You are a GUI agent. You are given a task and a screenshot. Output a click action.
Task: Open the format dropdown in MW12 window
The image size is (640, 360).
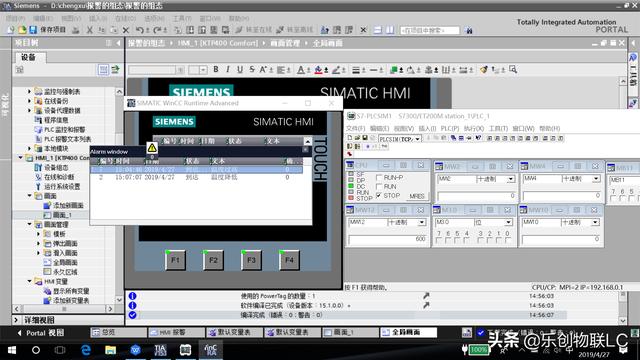tap(421, 222)
